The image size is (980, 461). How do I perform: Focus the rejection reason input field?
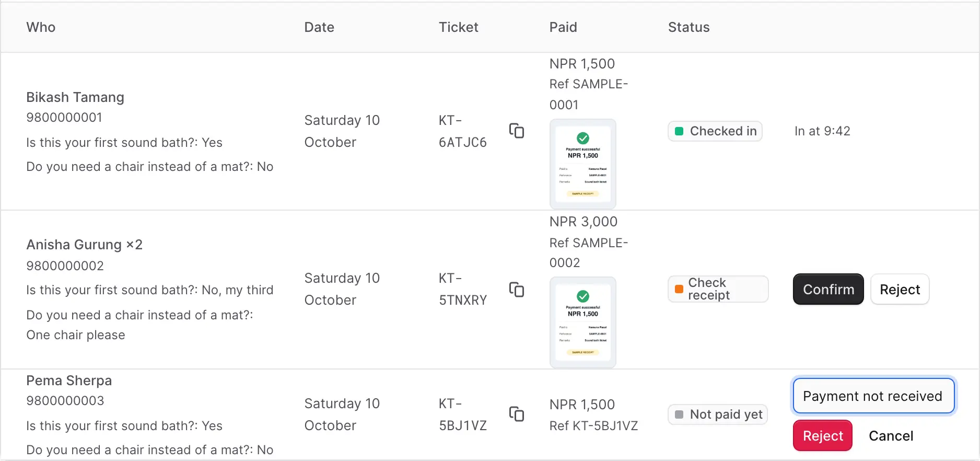tap(873, 396)
